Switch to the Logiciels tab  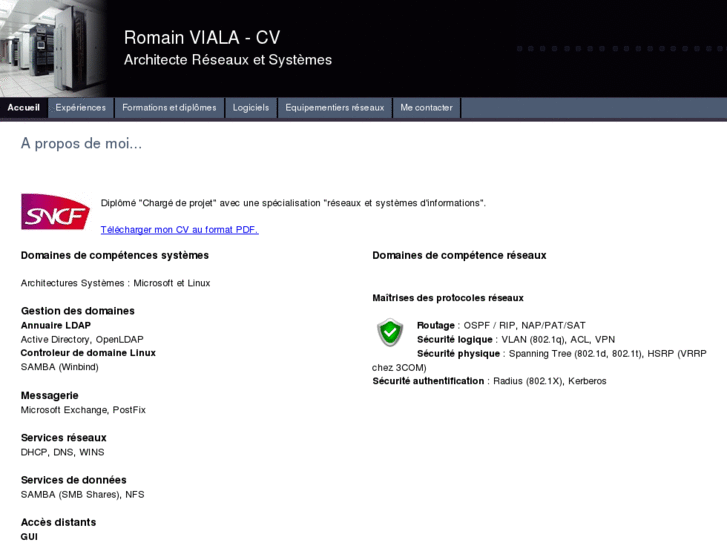(251, 108)
